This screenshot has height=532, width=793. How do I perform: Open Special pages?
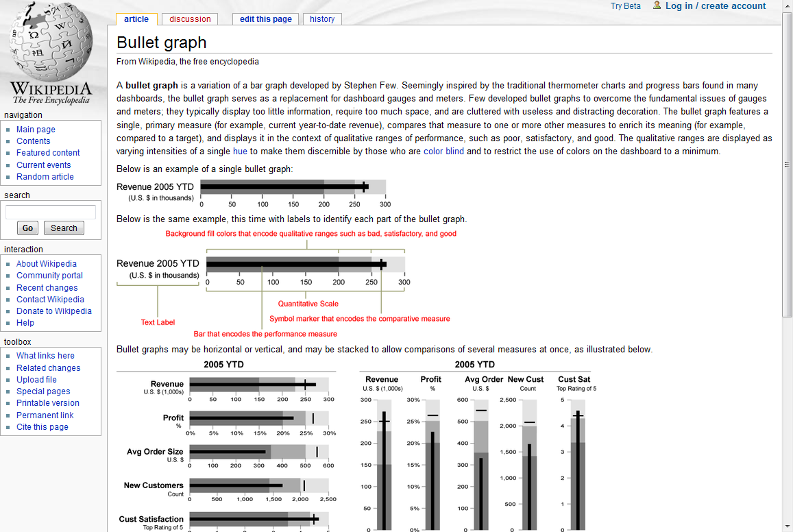(x=43, y=391)
